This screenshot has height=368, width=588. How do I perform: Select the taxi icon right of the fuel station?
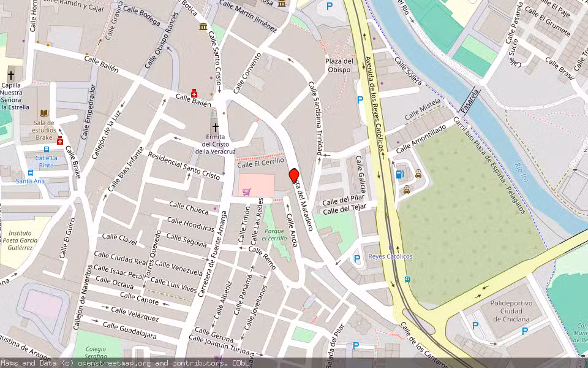click(418, 174)
